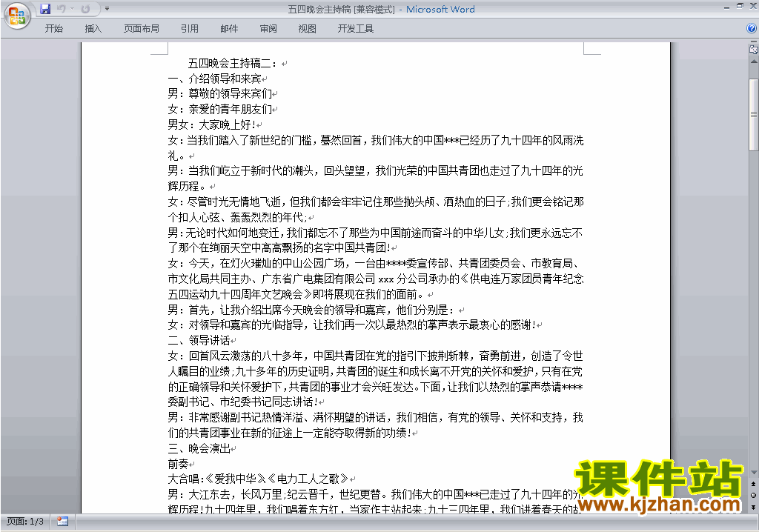Open the 视图 ribbon tab
The width and height of the screenshot is (759, 532).
coord(308,29)
